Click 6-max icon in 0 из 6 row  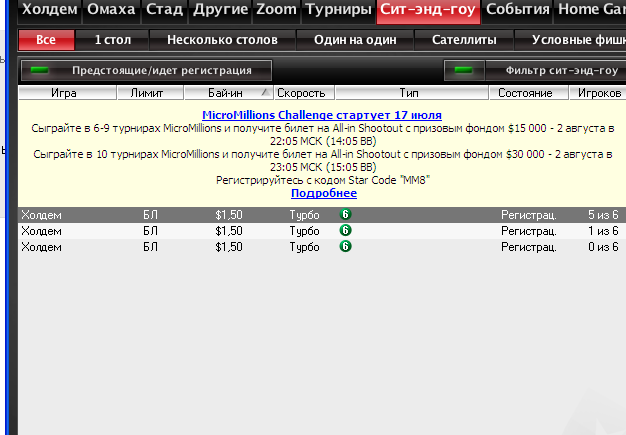[x=345, y=246]
